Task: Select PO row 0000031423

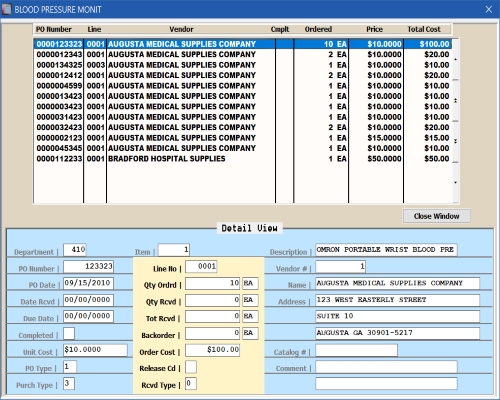Action: pyautogui.click(x=243, y=117)
